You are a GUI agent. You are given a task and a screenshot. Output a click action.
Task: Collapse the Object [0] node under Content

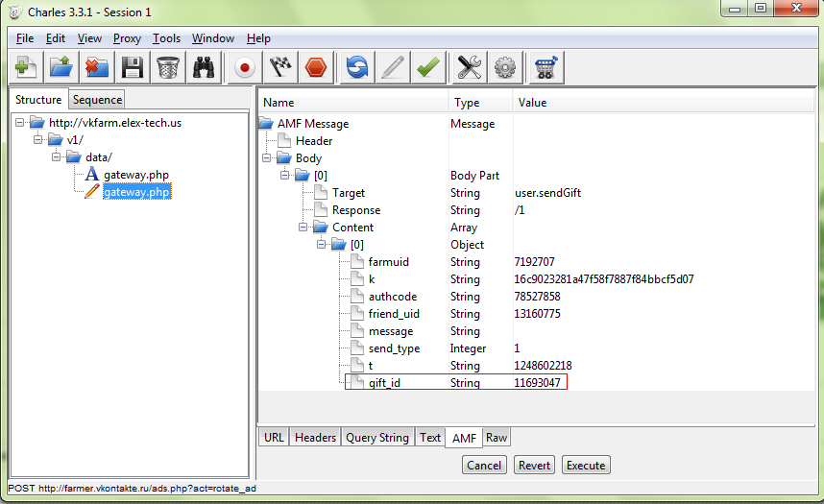coord(322,245)
